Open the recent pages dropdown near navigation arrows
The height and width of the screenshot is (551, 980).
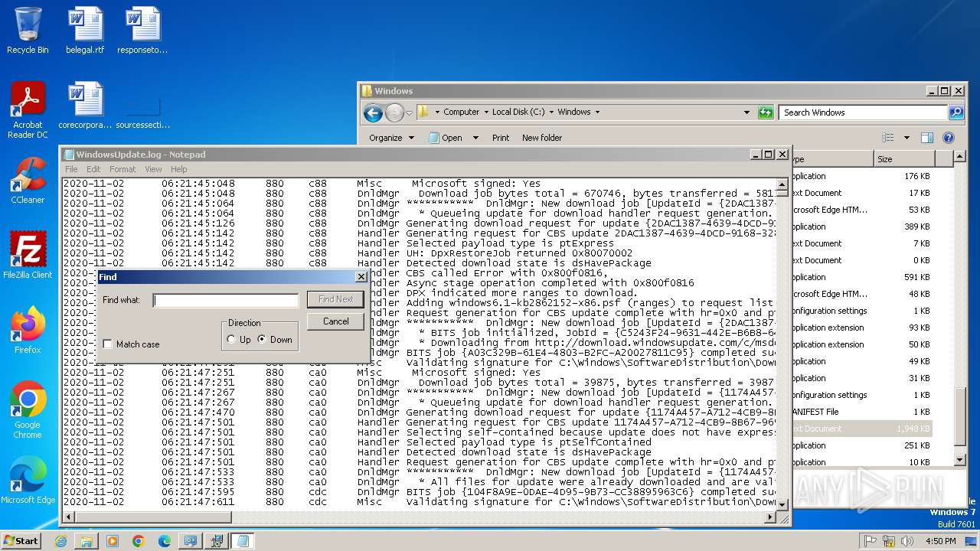click(409, 113)
